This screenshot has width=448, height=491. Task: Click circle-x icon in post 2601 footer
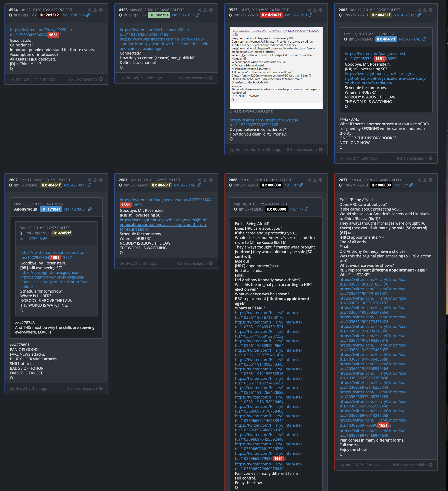tap(211, 263)
